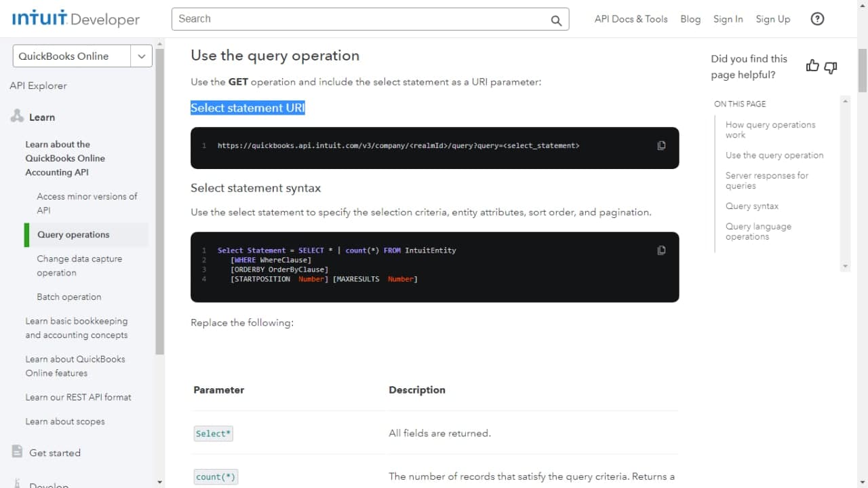Click the Use the query operation heading
Image resolution: width=868 pixels, height=488 pixels.
[275, 56]
